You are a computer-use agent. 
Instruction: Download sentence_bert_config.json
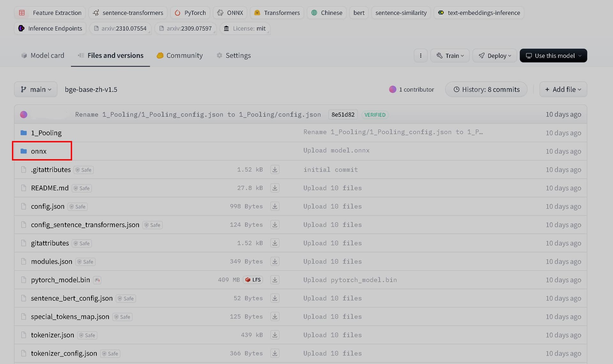coord(275,298)
